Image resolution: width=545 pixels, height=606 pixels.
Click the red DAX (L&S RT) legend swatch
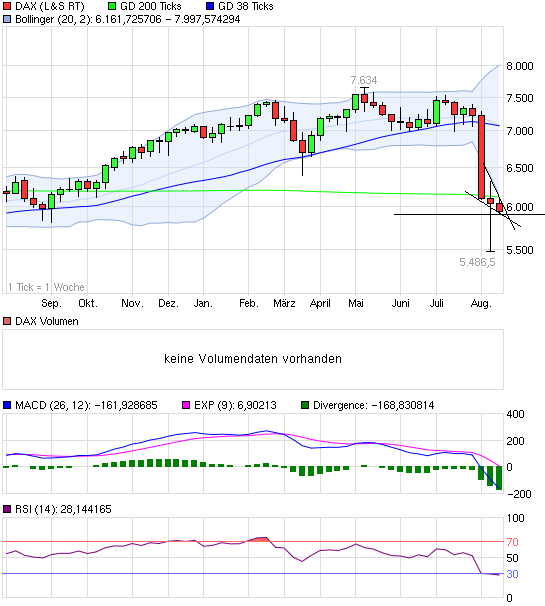(x=7, y=7)
